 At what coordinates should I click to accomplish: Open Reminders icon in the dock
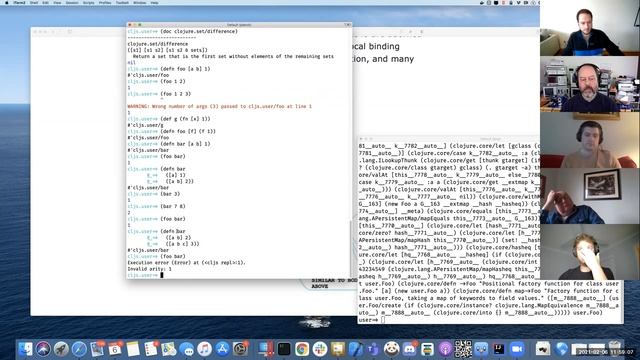pos(151,349)
